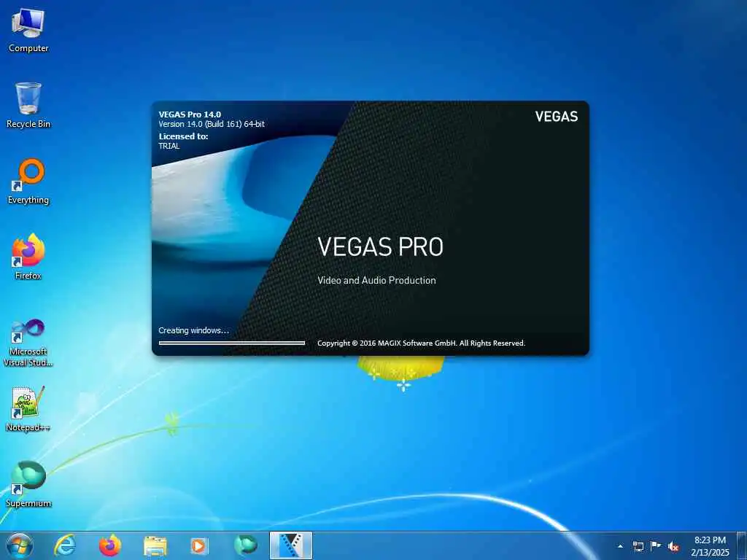This screenshot has width=747, height=560.
Task: Select the Supermium desktop shortcut
Action: (28, 485)
